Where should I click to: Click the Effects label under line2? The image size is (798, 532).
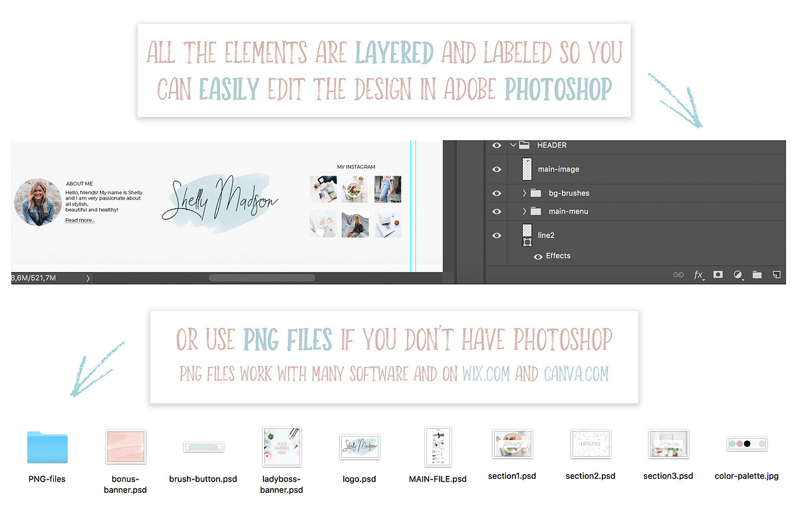558,256
